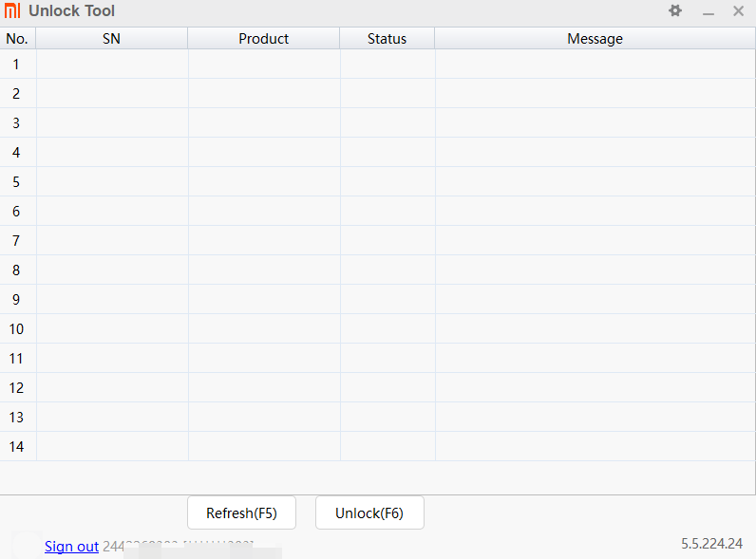Click the Status column header
Viewport: 756px width, 559px height.
tap(387, 39)
